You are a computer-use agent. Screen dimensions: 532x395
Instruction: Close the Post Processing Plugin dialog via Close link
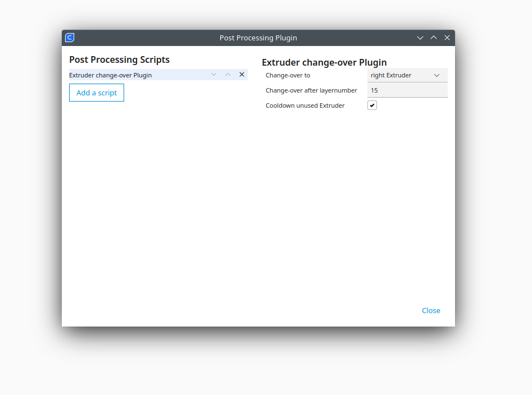431,310
